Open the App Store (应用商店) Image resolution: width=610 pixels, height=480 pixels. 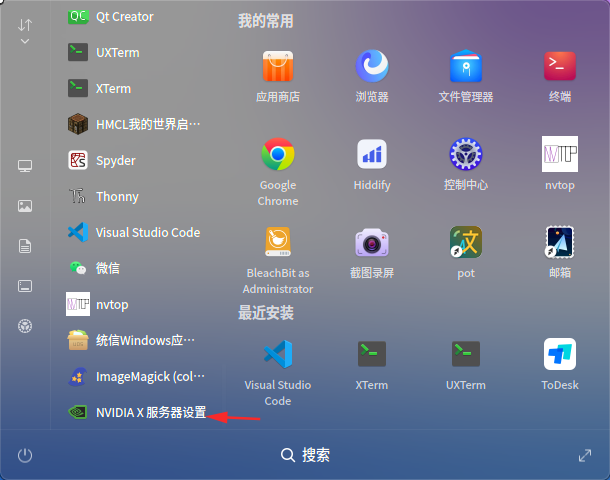point(278,67)
